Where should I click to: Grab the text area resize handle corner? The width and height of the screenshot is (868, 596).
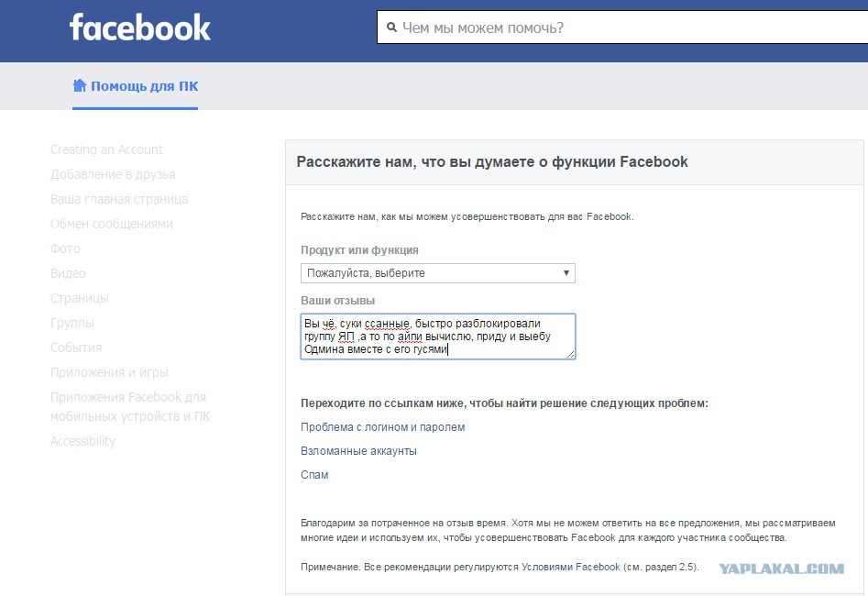click(x=570, y=354)
